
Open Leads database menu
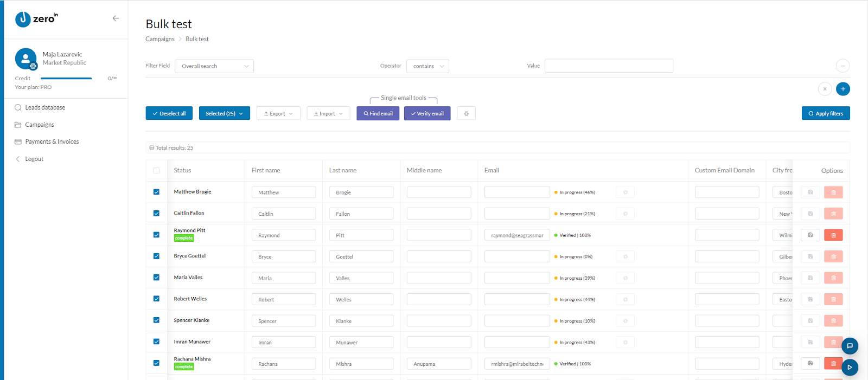45,107
